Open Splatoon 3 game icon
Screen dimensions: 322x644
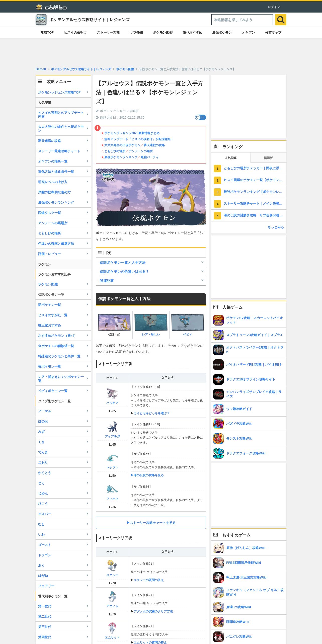(x=218, y=335)
